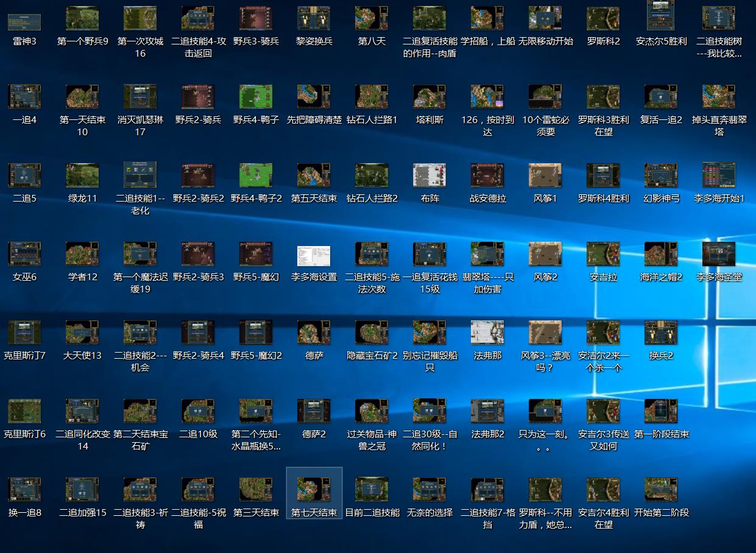The image size is (756, 553).
Task: Select the 第八天 image file
Action: coord(372,19)
